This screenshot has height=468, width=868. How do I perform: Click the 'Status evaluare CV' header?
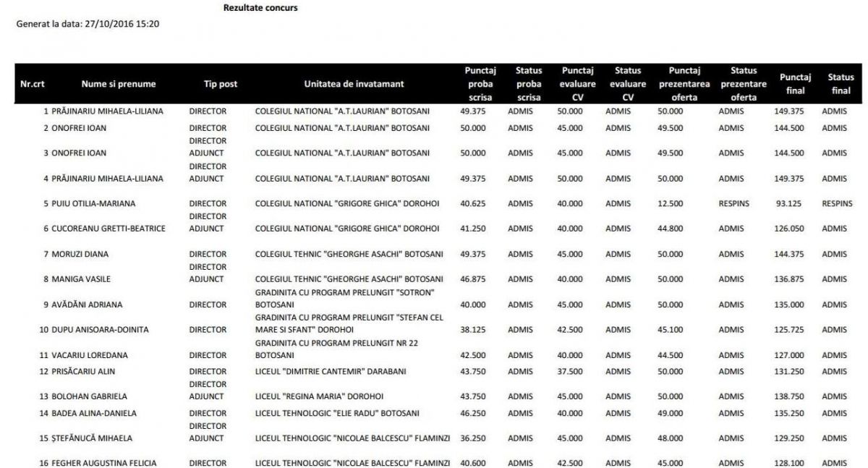coord(627,84)
